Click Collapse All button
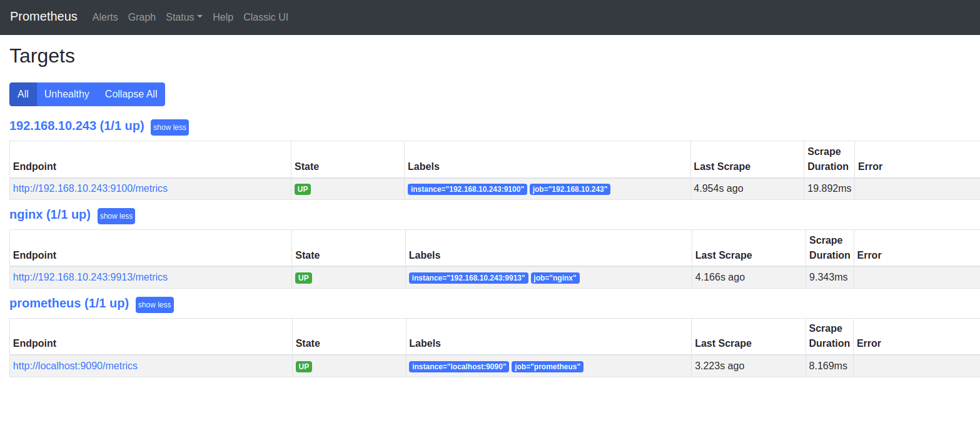The width and height of the screenshot is (980, 443). point(131,94)
